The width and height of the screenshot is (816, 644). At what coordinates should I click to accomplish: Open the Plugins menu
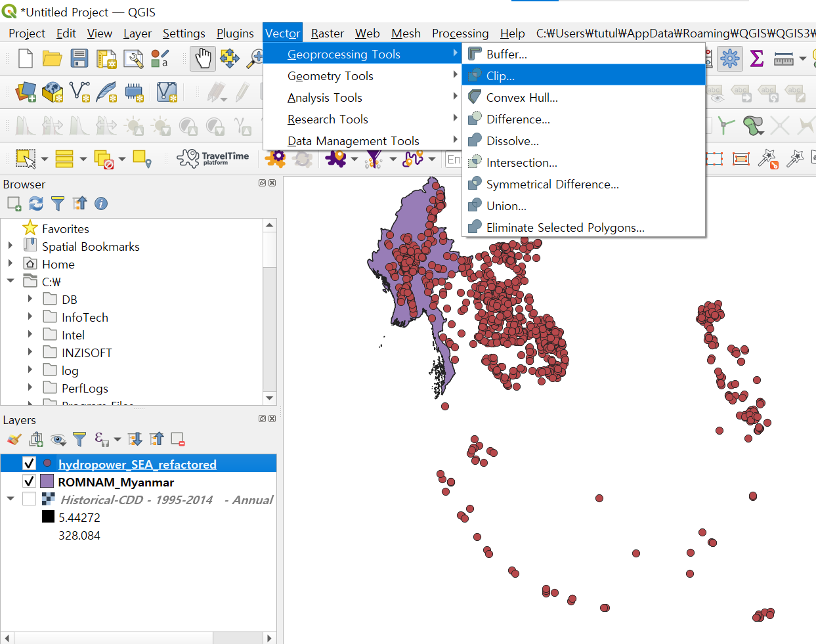(x=235, y=33)
